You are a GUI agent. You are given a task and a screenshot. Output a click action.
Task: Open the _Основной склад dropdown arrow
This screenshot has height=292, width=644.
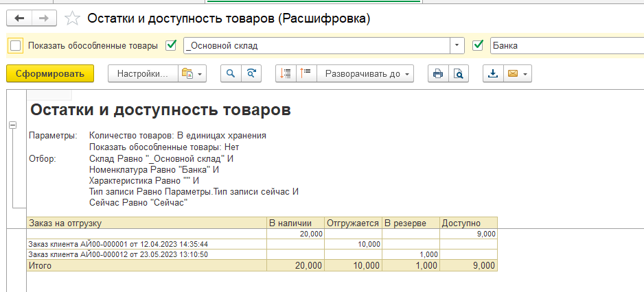tap(457, 45)
